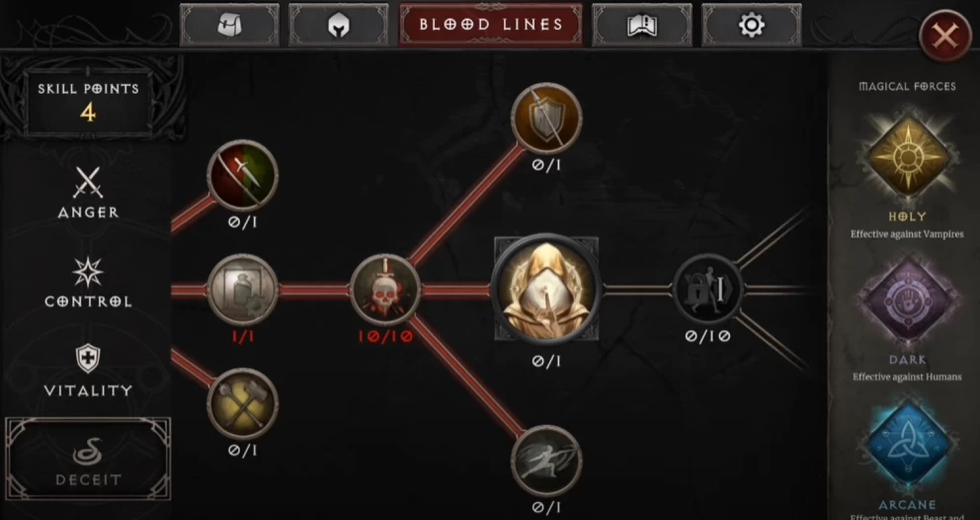Select the Anger bloodline category
Screen dimensions: 980x520
tap(88, 194)
